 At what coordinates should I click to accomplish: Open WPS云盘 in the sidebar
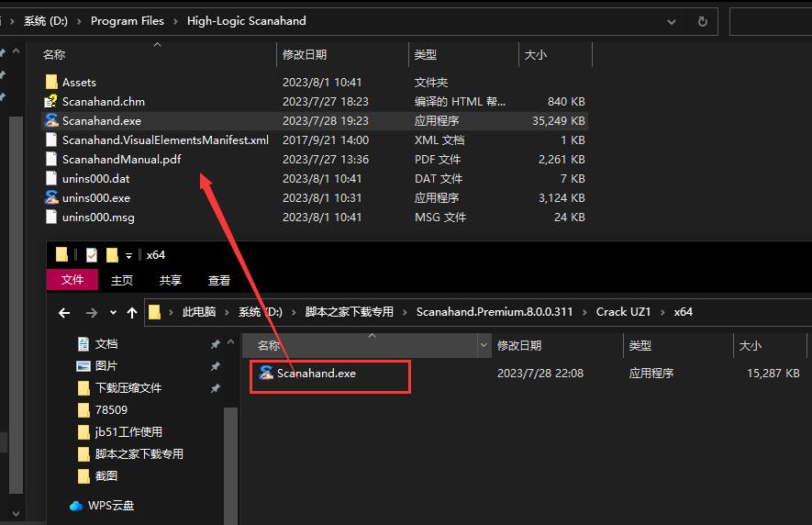pyautogui.click(x=111, y=506)
